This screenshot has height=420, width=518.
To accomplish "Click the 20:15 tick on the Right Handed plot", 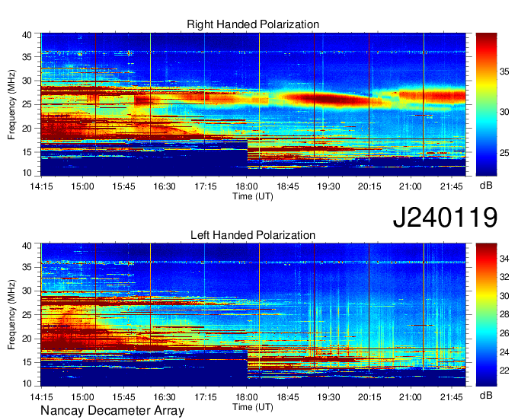I will [x=369, y=186].
